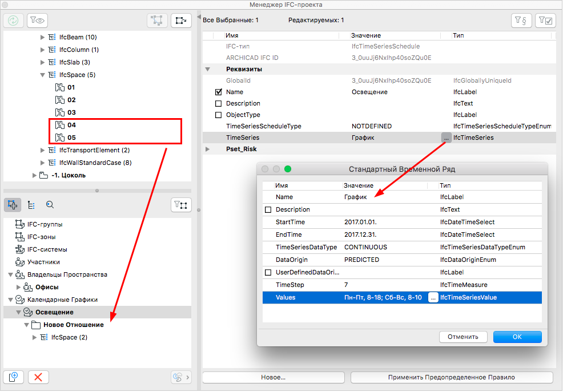Uncheck the Name property checkbox
Viewport: 563px width, 392px height.
click(x=218, y=92)
